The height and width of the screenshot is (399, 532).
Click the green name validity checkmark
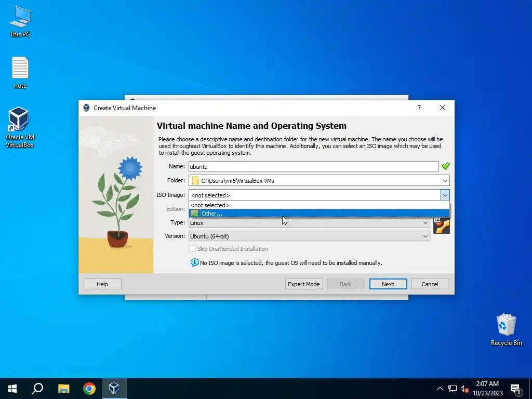tap(445, 166)
